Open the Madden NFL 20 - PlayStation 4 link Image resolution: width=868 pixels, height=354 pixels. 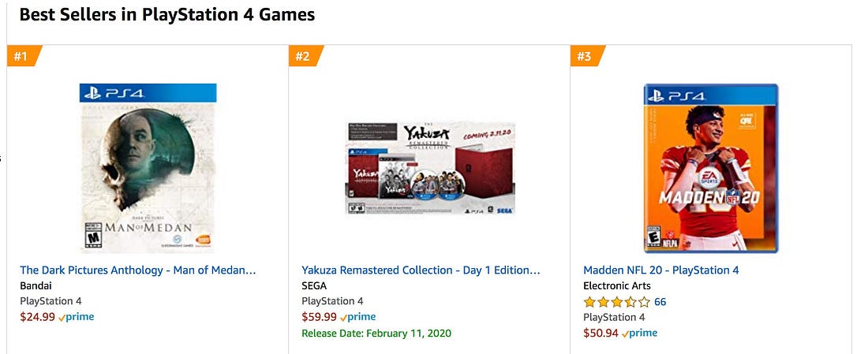tap(661, 270)
